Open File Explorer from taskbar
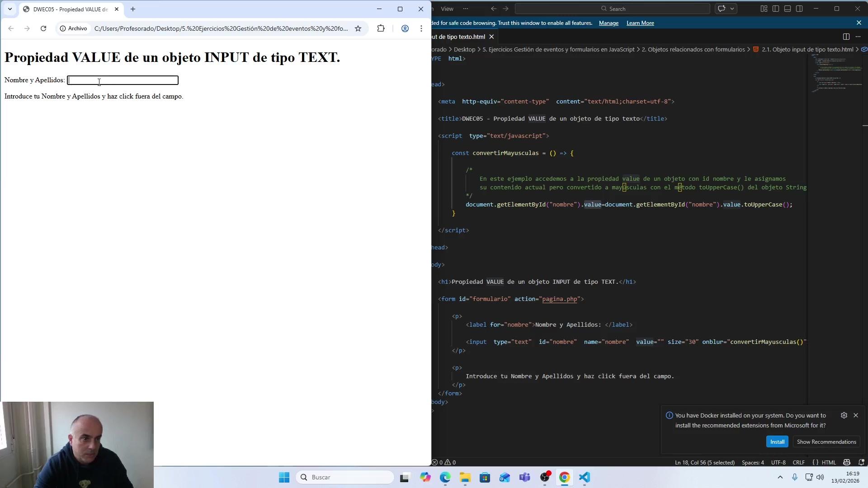868x488 pixels. [465, 478]
